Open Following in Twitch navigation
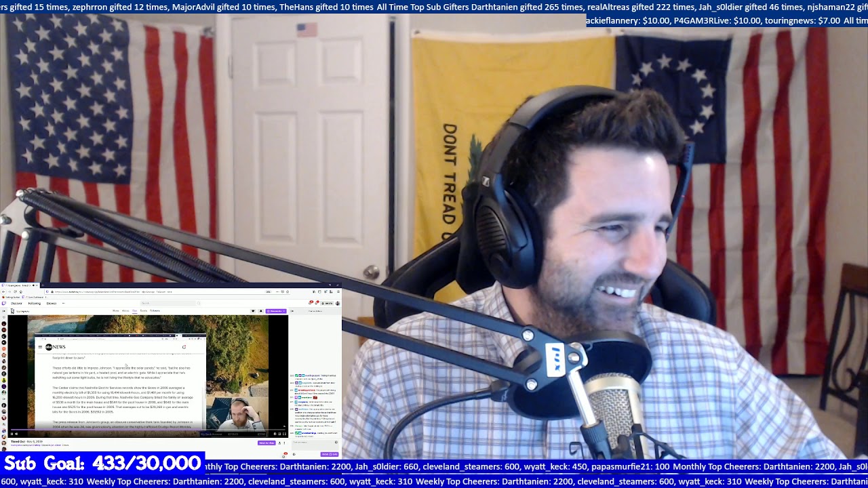Screen dimensions: 868x488 [34, 303]
